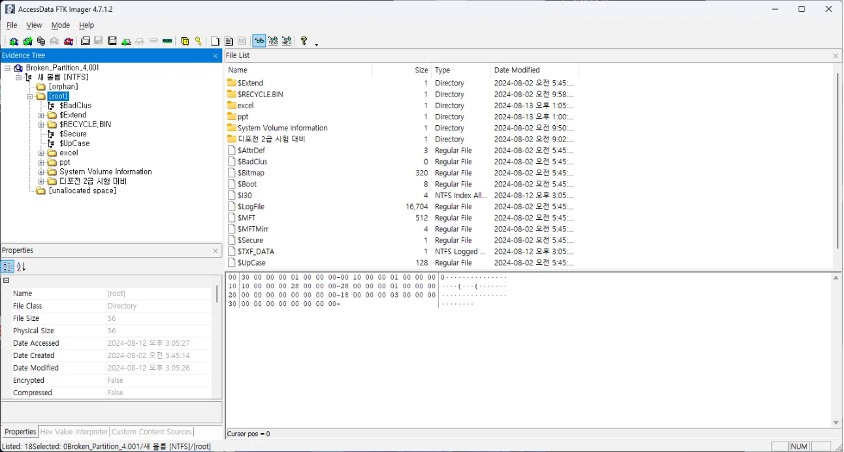Expand the ppt tree folder
Screen dimensions: 844x452
(41, 162)
